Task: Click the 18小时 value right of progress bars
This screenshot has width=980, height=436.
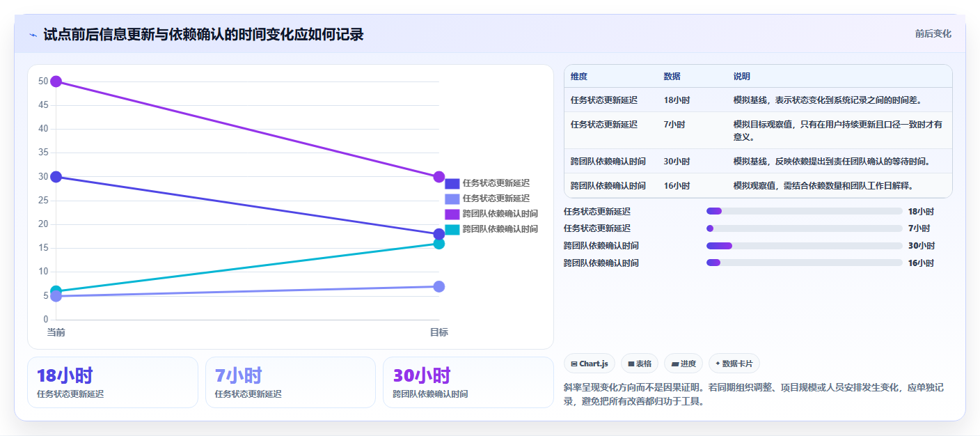Action: coord(921,212)
